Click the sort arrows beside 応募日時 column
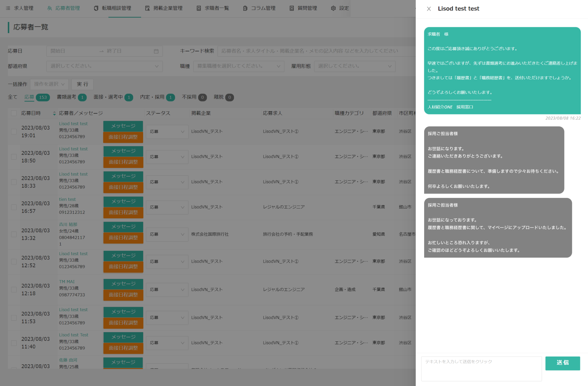Viewport: 588px width, 386px height. [x=54, y=114]
